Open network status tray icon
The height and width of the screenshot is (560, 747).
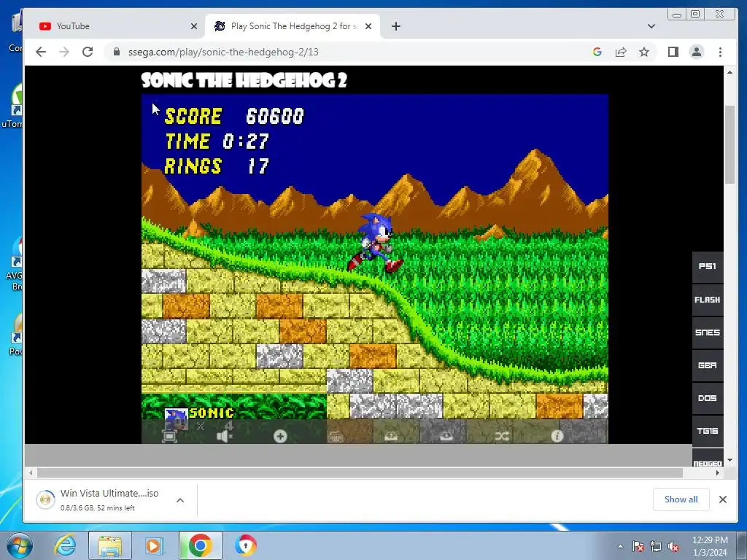click(656, 547)
